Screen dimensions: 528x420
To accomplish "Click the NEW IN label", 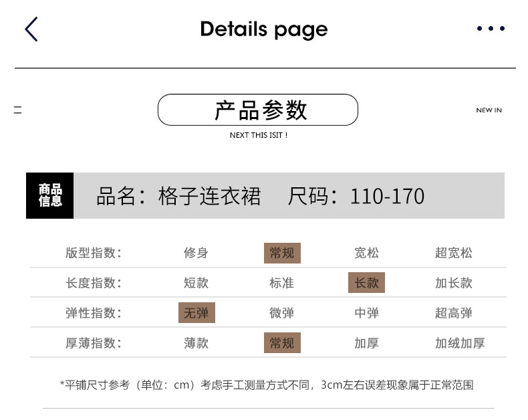I will tap(489, 110).
